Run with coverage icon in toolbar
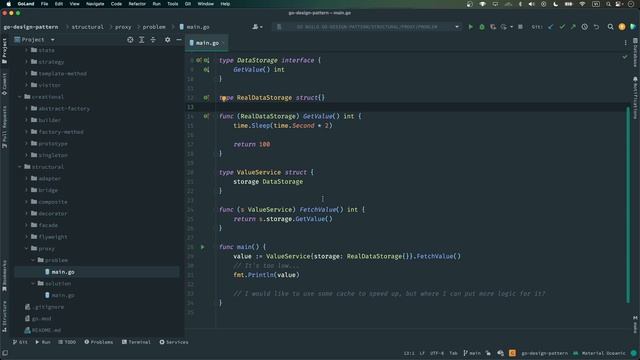 [x=493, y=27]
